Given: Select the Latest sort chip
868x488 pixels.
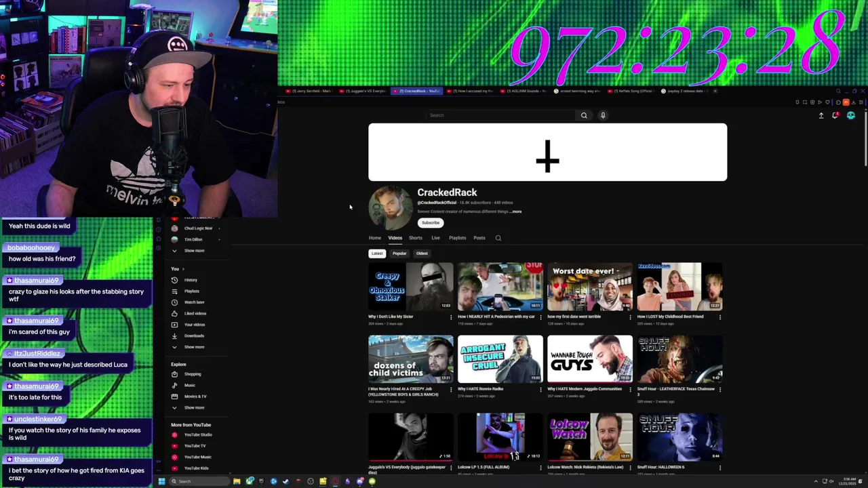Looking at the screenshot, I should [377, 253].
